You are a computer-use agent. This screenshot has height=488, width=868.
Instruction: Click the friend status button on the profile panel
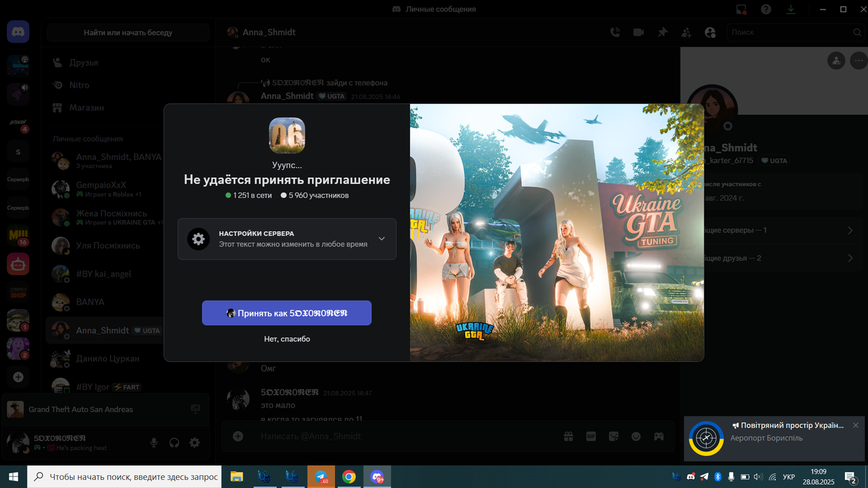[x=836, y=60]
